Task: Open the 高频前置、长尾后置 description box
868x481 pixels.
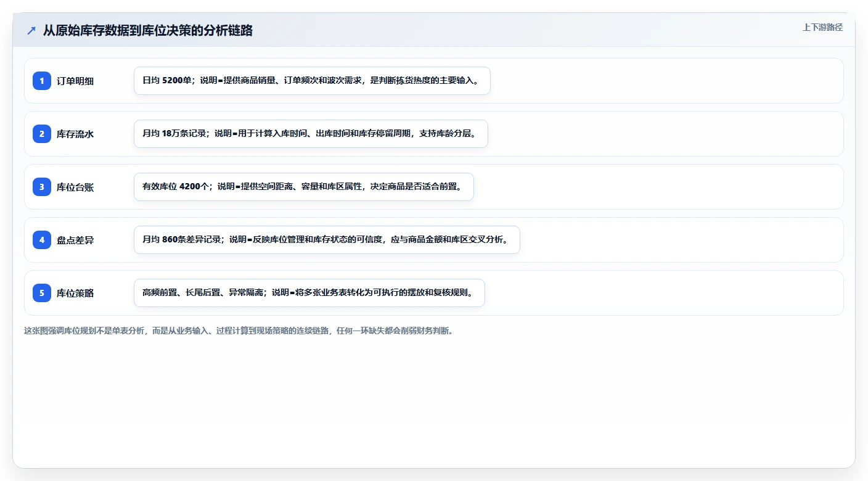Action: click(x=309, y=293)
